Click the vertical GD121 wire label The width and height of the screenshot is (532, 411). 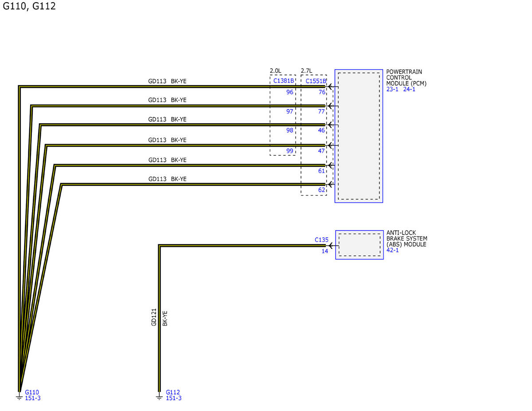(154, 317)
